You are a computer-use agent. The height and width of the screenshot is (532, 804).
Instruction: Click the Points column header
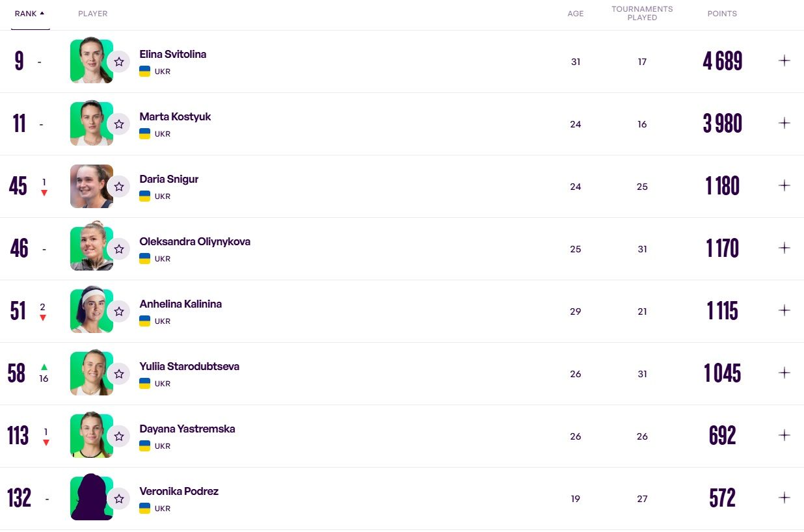click(722, 14)
